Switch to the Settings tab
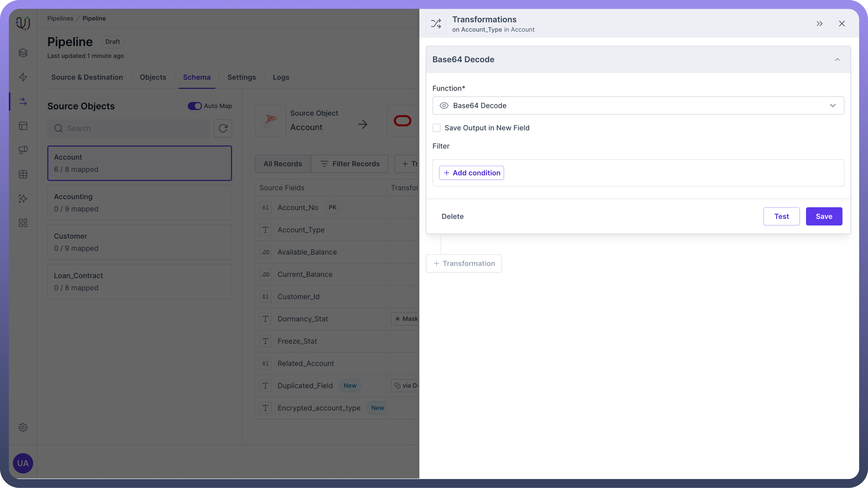Viewport: 868px width, 488px height. (241, 77)
